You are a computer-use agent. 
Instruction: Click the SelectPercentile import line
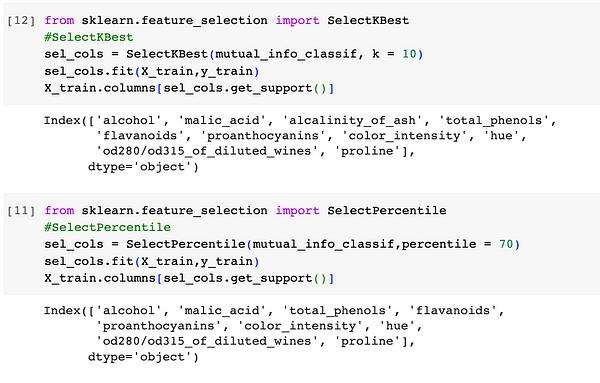click(245, 210)
